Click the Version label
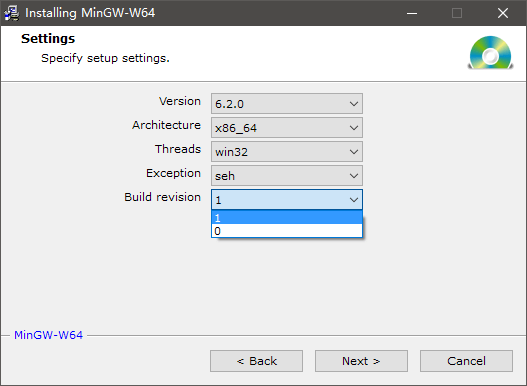This screenshot has width=527, height=386. coord(180,101)
